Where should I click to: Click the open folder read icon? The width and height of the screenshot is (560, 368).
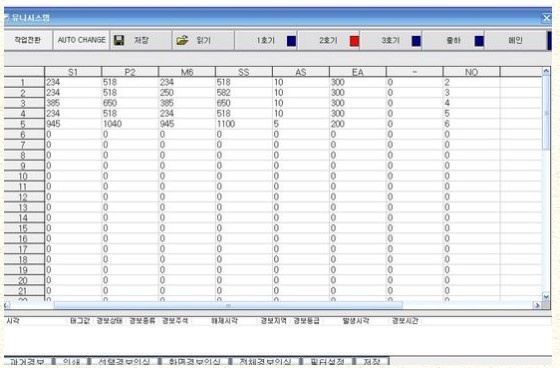(x=182, y=40)
